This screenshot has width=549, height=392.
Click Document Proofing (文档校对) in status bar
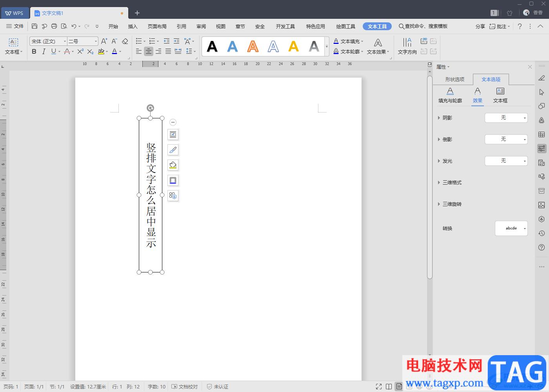(185, 387)
